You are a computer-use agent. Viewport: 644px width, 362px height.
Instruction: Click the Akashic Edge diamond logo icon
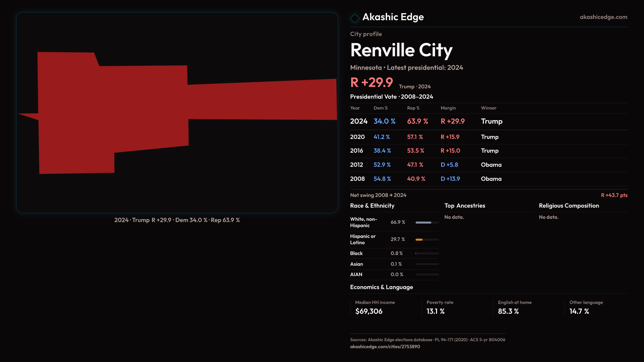pos(355,18)
